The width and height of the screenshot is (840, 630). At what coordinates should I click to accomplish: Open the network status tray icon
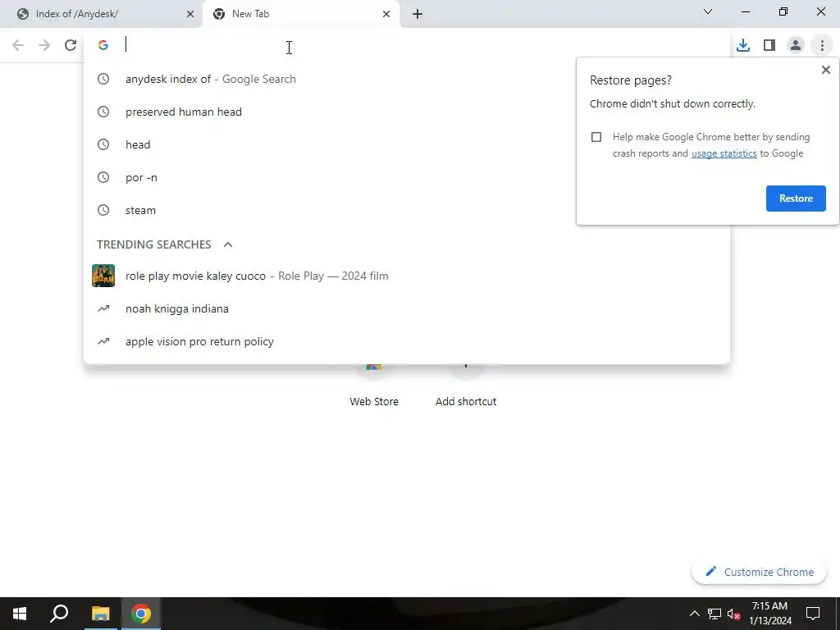714,614
